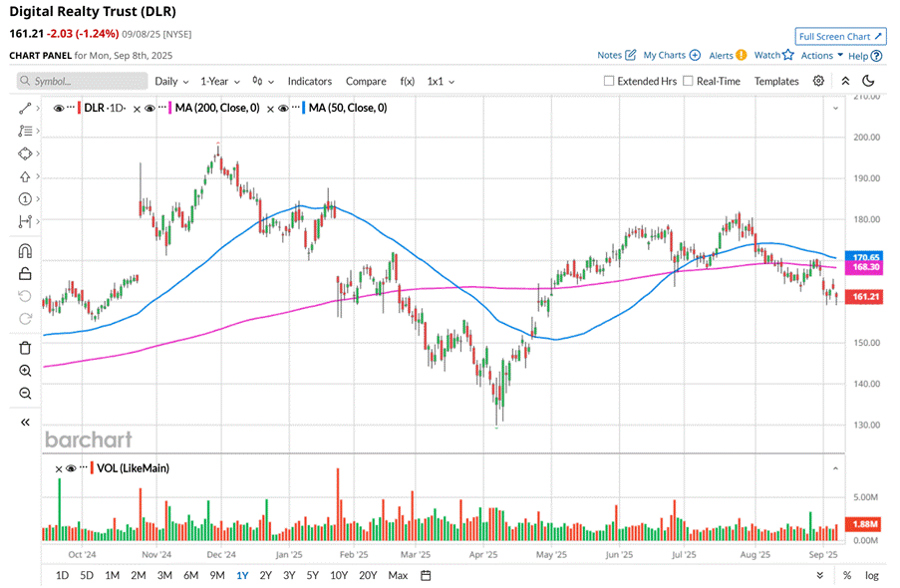Open the f(x) expressions tool
This screenshot has width=900, height=588.
tap(407, 82)
